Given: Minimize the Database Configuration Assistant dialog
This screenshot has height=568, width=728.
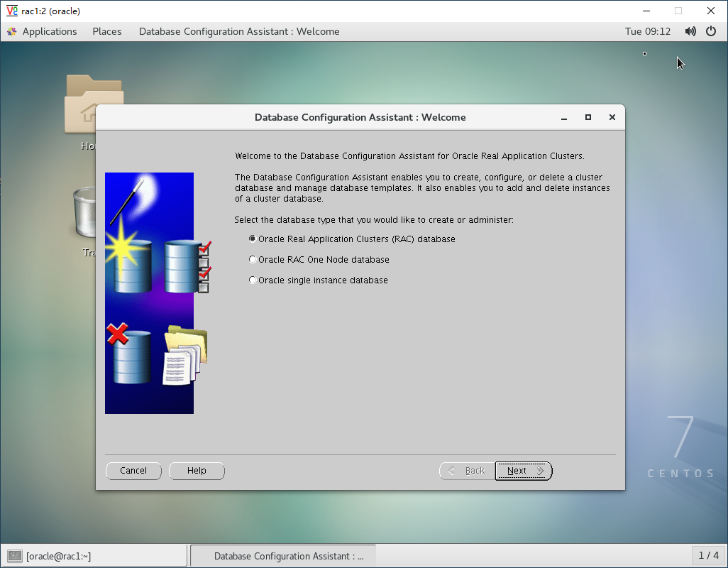Looking at the screenshot, I should (564, 117).
